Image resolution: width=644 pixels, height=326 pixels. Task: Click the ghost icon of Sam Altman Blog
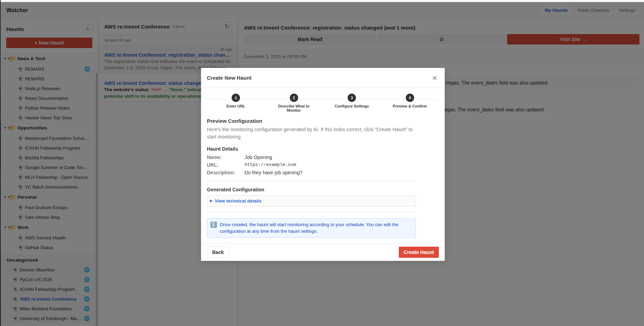pyautogui.click(x=21, y=217)
